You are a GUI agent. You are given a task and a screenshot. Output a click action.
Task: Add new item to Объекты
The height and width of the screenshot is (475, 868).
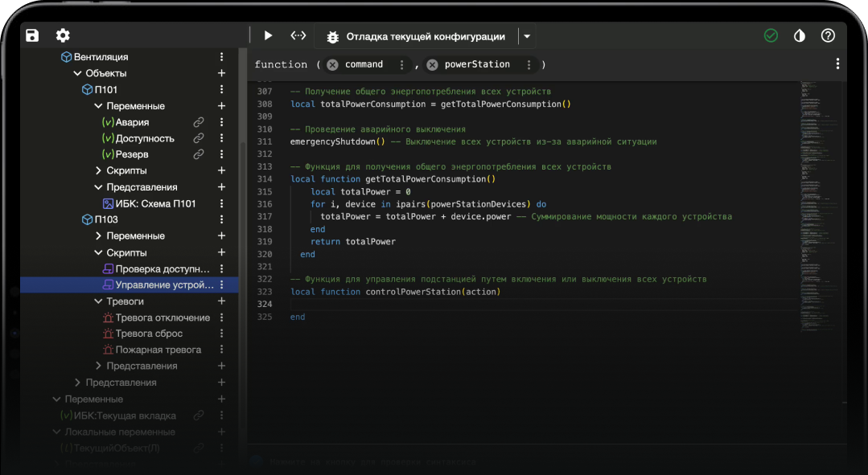(221, 73)
